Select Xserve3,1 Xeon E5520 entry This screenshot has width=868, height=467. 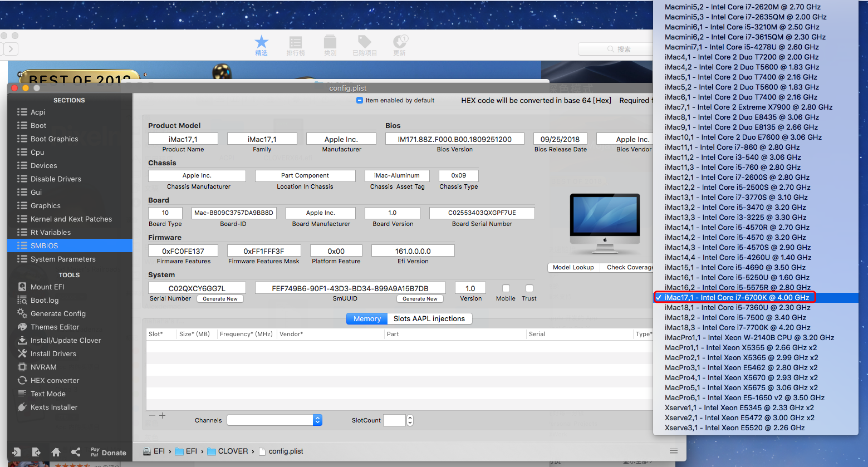pos(756,427)
